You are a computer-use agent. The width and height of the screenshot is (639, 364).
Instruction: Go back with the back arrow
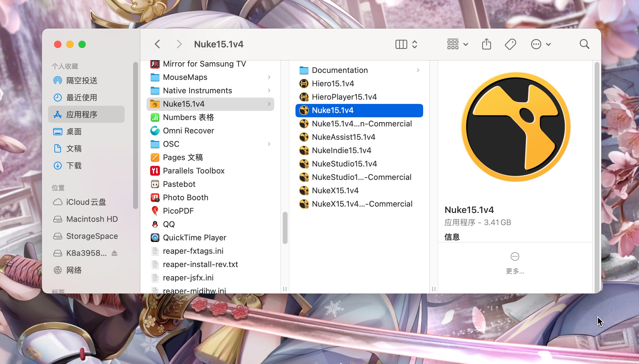pos(157,44)
